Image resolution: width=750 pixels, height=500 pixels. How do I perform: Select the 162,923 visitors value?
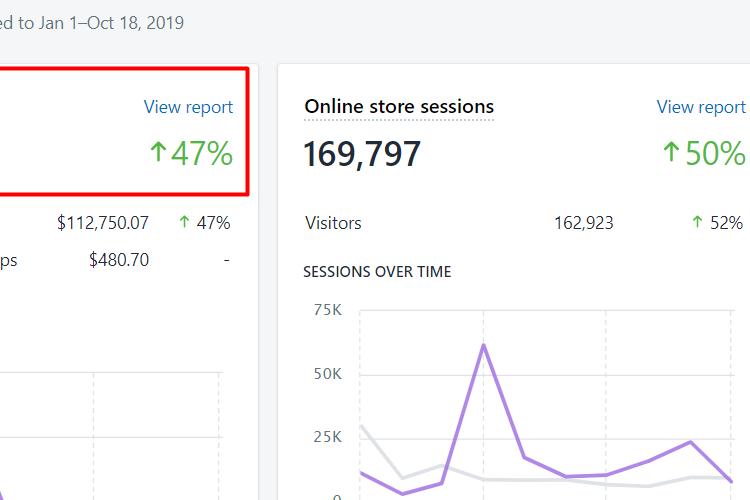point(584,223)
